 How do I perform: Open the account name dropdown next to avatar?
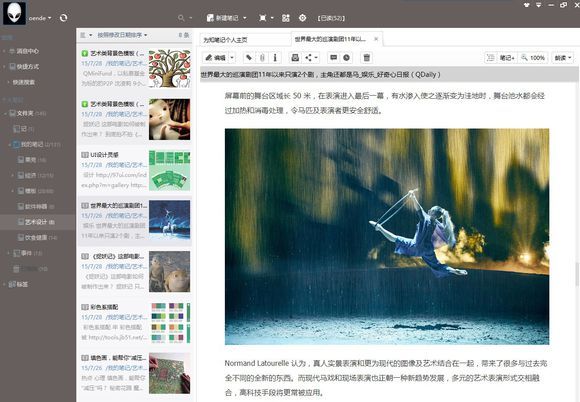(40, 18)
